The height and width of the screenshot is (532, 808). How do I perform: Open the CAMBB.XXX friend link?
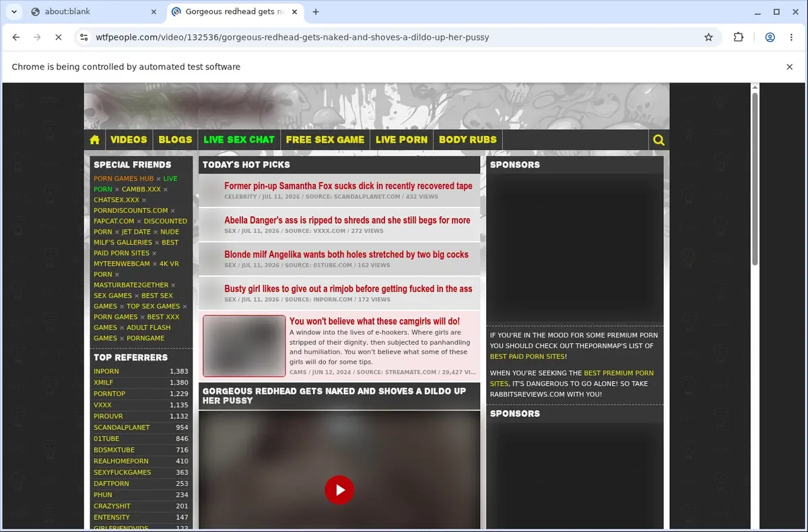[x=141, y=189]
